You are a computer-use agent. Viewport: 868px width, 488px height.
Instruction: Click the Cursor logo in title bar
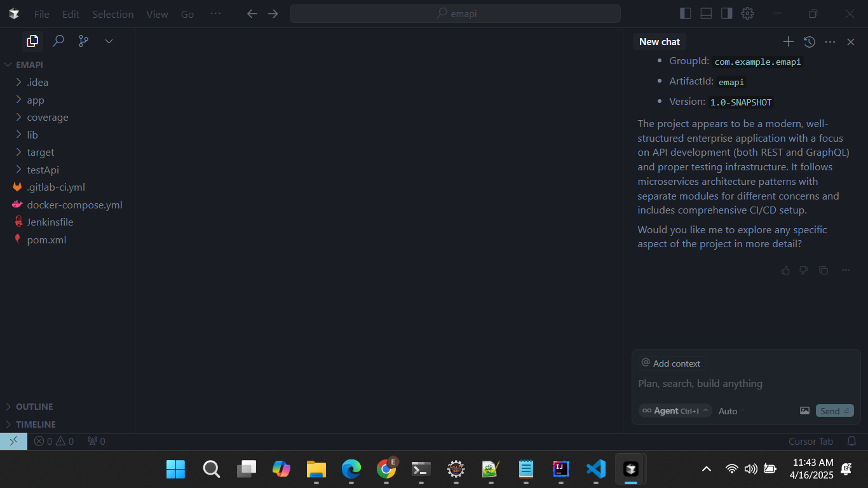(x=14, y=13)
